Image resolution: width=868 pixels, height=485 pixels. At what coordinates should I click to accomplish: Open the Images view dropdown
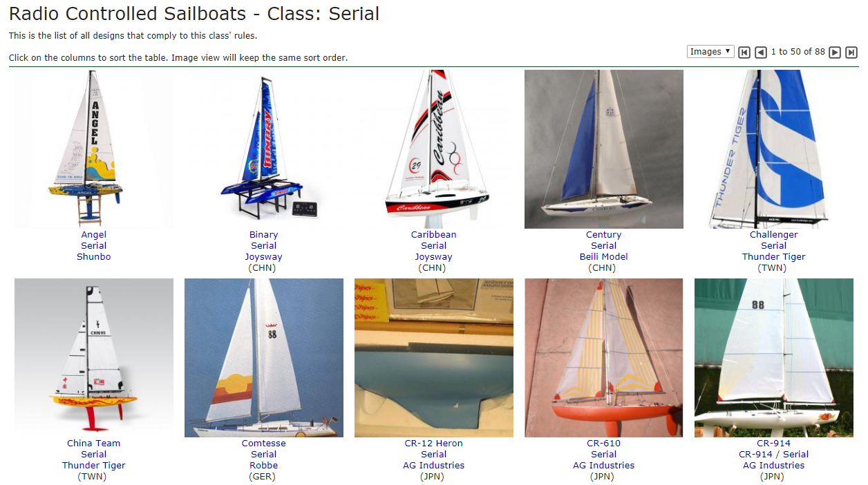click(x=710, y=52)
